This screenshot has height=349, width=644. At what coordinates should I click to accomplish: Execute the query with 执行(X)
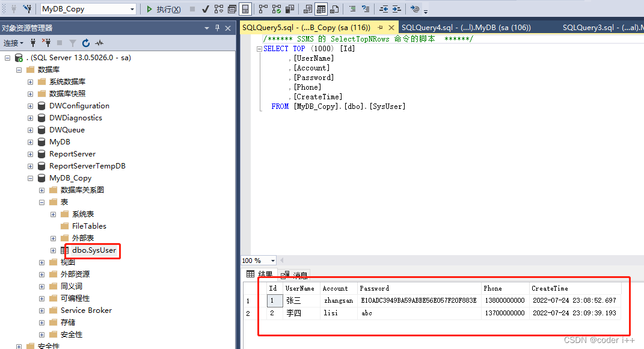[x=164, y=9]
